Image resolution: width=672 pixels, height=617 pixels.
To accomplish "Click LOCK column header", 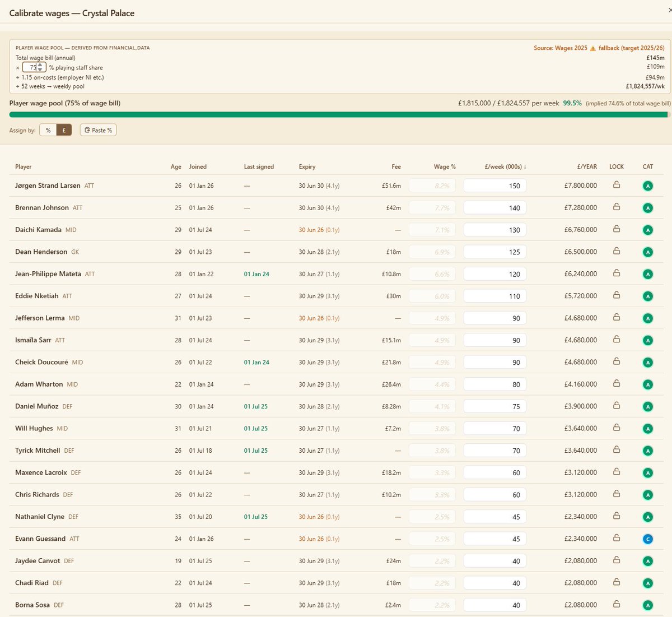I will 617,166.
